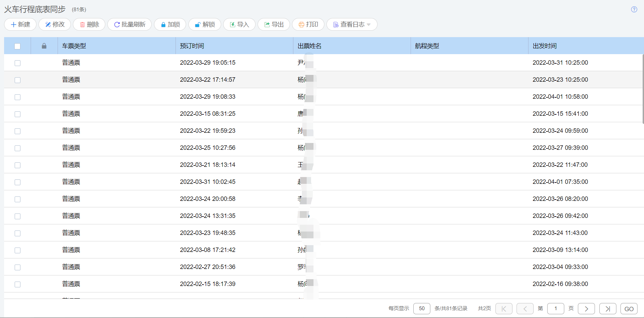The height and width of the screenshot is (318, 644).
Task: Click the 导出 (Export) button
Action: click(274, 25)
